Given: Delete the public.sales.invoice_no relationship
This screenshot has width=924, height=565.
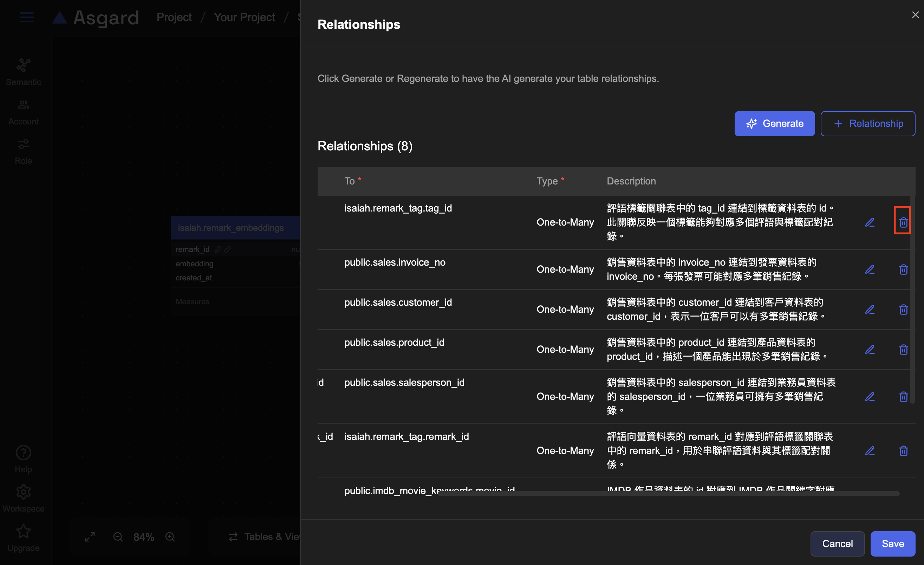Looking at the screenshot, I should (903, 269).
